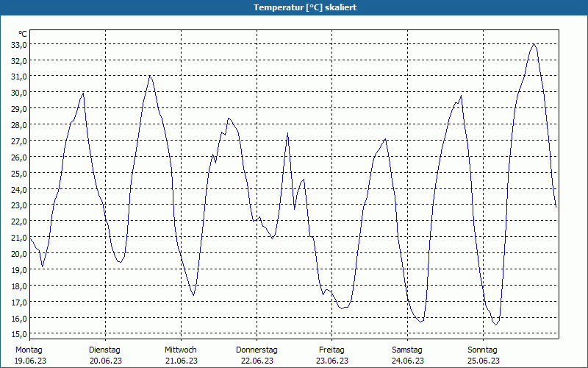Click the '16,0' y-axis label
588x368 pixels.
point(19,319)
